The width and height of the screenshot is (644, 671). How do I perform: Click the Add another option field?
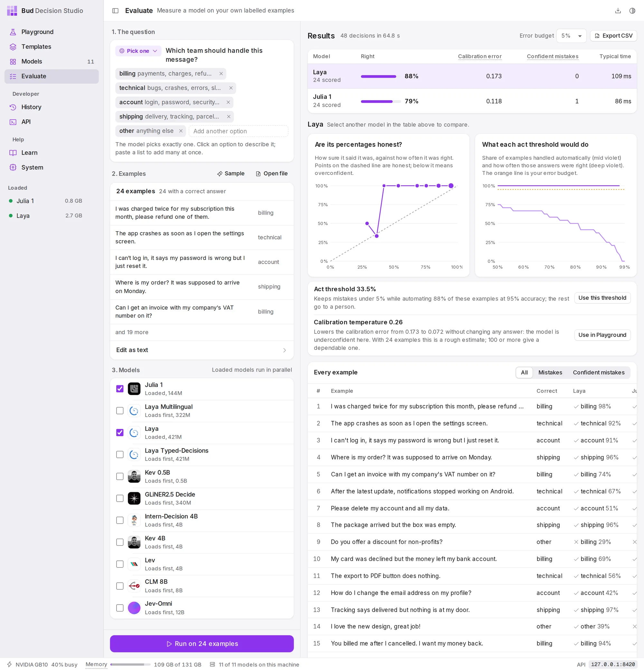(x=239, y=131)
